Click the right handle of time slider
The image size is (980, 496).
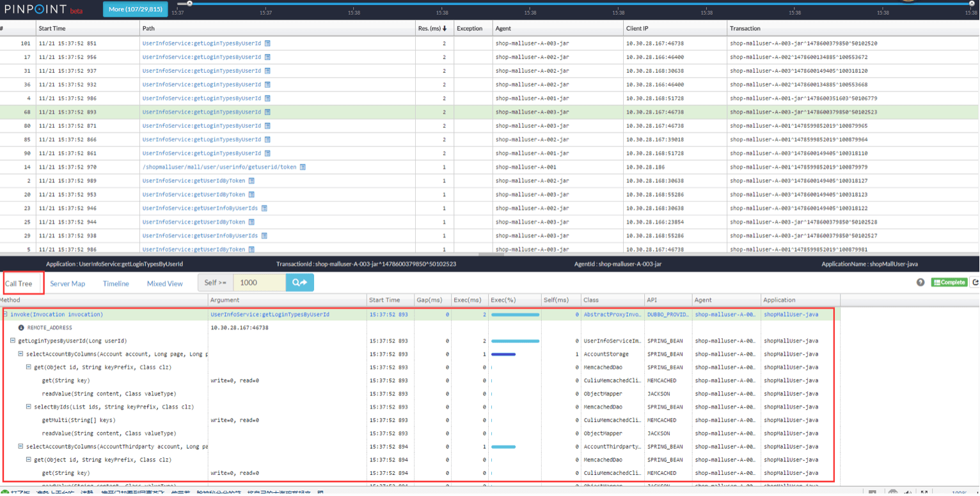(970, 4)
